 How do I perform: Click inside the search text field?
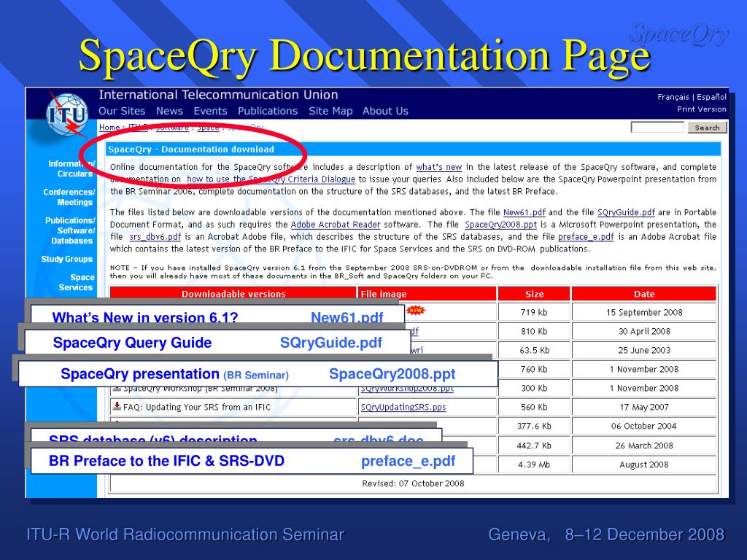click(657, 127)
